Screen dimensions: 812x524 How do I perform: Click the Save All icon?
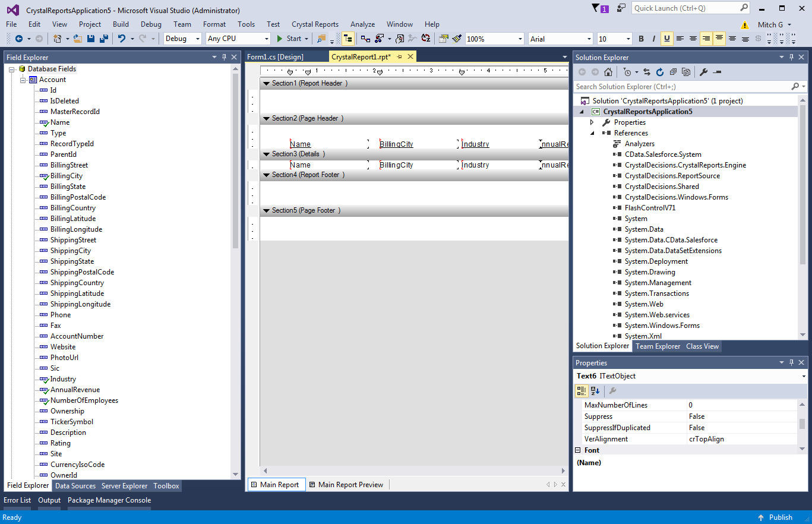[x=104, y=39]
